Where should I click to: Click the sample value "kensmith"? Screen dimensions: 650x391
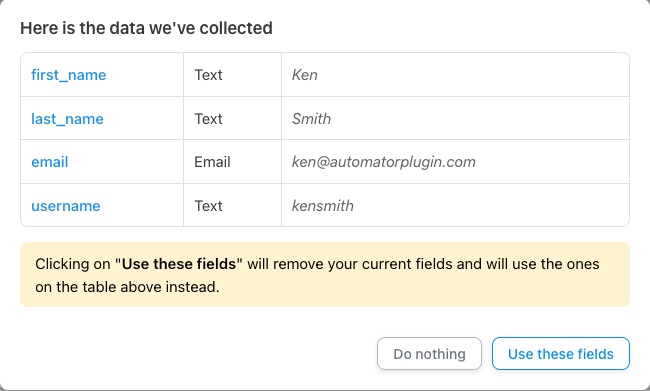[x=323, y=206]
